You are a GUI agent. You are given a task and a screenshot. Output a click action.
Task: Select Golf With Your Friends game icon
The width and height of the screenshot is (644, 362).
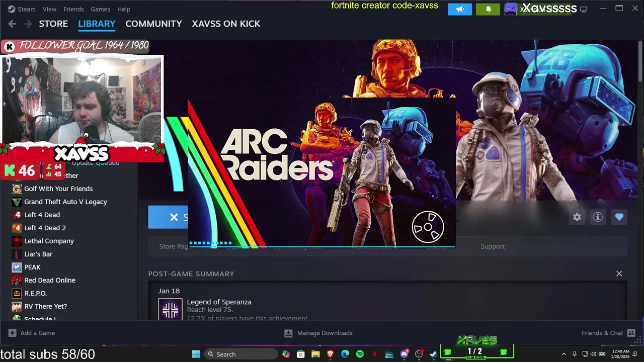(x=17, y=189)
